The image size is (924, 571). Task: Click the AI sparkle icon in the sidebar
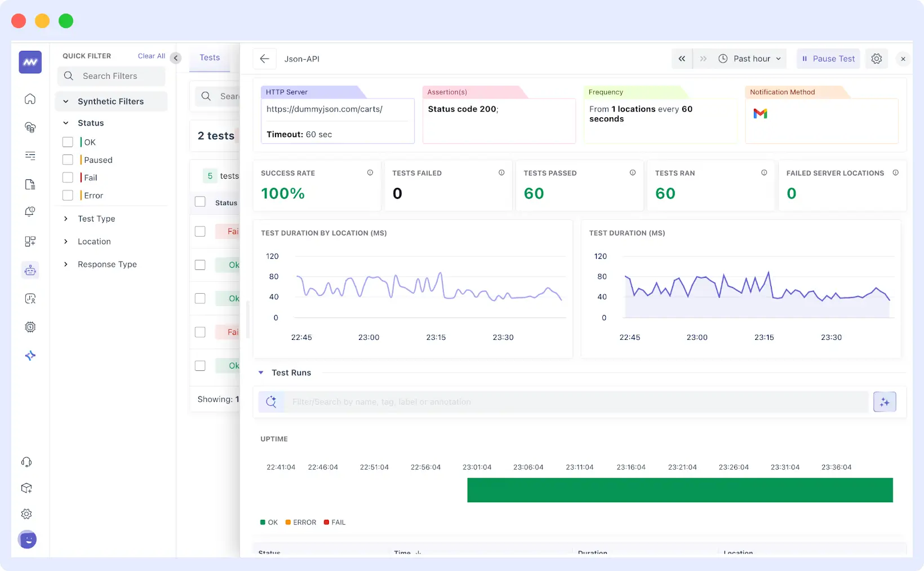pos(30,356)
